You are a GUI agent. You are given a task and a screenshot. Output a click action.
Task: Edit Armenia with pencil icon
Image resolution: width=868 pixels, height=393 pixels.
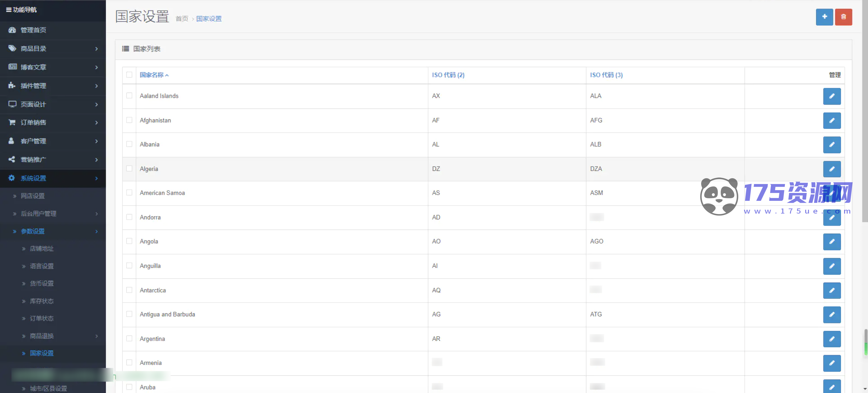pos(832,363)
